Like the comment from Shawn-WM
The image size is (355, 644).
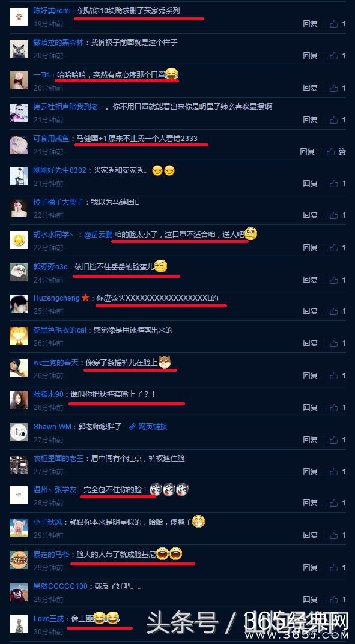(x=334, y=439)
